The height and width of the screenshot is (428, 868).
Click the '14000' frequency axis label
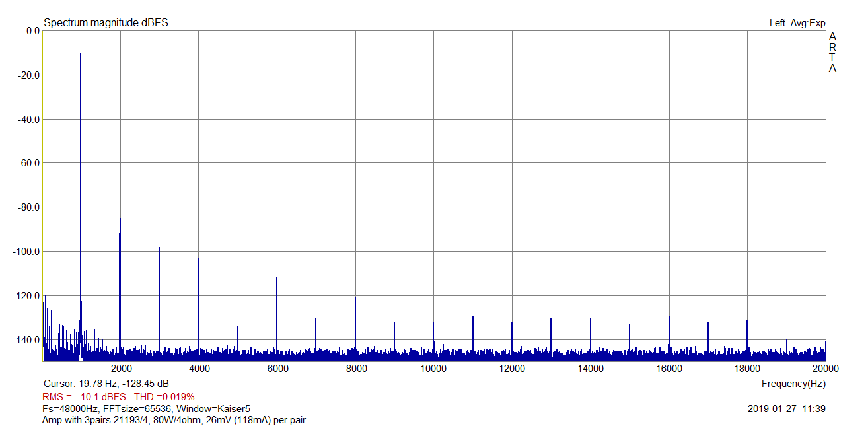pos(591,369)
